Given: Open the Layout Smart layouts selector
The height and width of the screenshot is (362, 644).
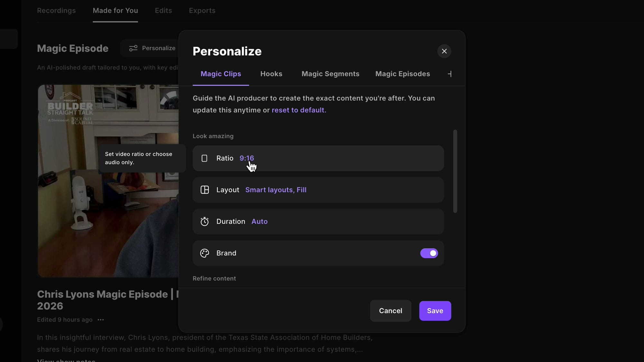Looking at the screenshot, I should point(318,190).
